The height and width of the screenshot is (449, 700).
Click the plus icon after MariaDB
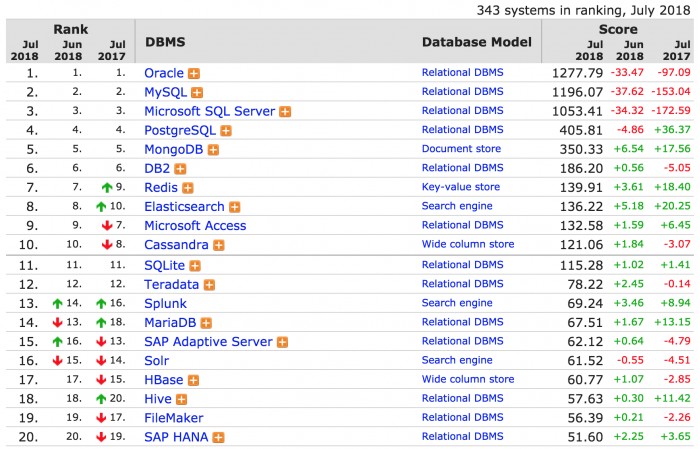tap(206, 323)
